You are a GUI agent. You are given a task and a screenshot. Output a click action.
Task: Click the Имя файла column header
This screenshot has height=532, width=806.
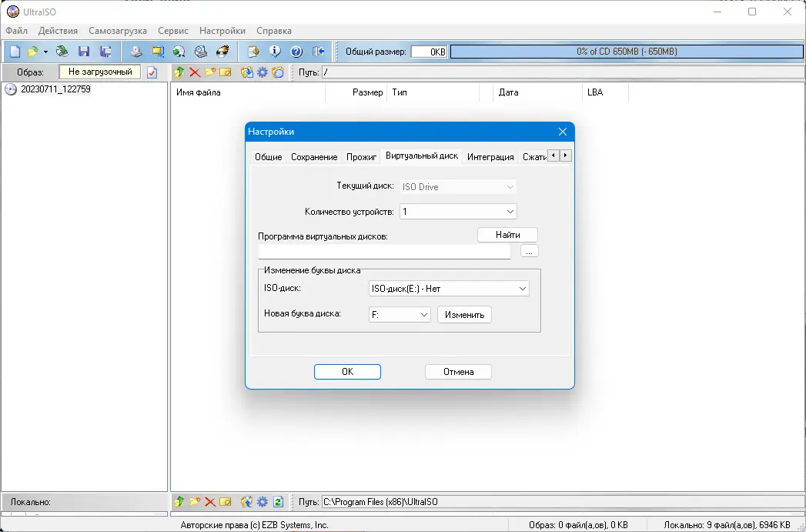[x=248, y=92]
